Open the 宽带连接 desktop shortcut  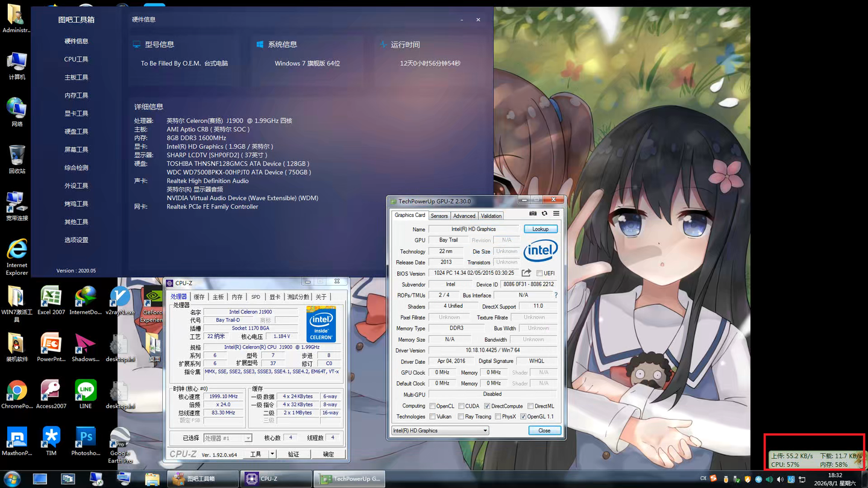tap(17, 207)
